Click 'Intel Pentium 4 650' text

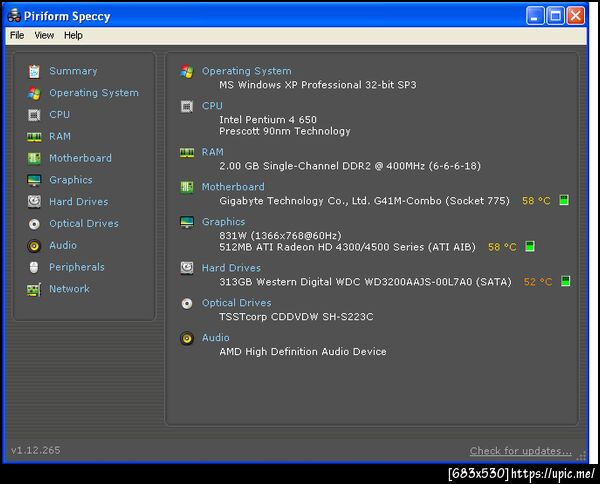pyautogui.click(x=268, y=120)
